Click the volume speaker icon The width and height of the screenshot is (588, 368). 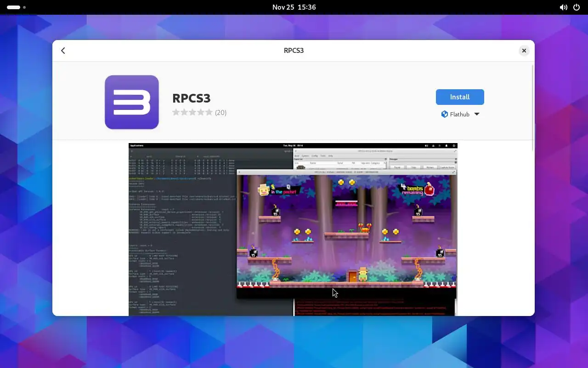point(563,7)
